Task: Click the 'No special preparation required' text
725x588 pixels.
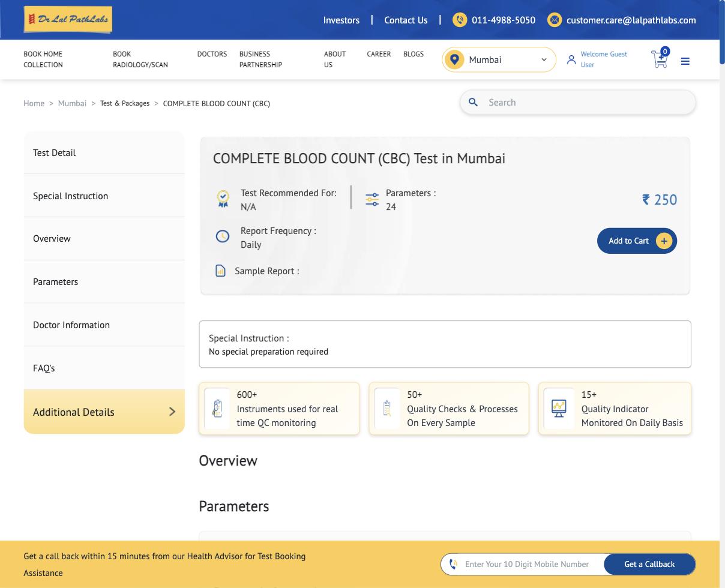Action: click(x=268, y=352)
